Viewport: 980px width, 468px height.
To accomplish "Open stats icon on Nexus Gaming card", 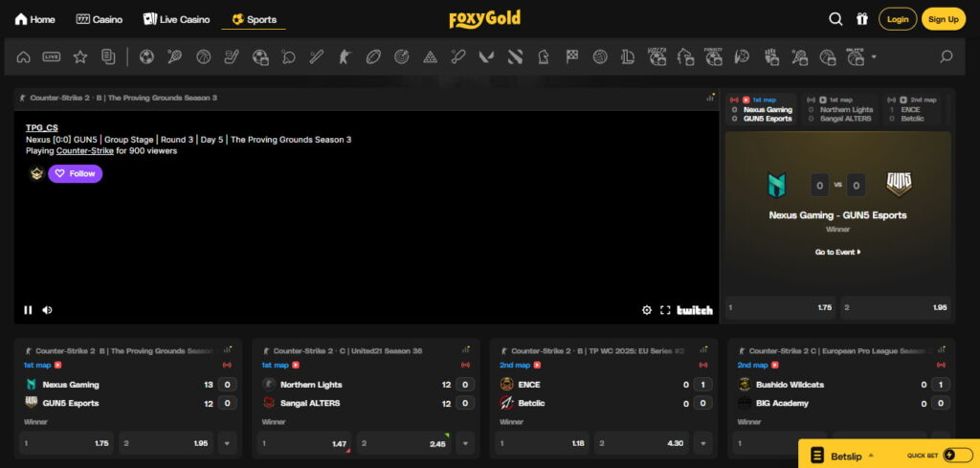I will (228, 350).
